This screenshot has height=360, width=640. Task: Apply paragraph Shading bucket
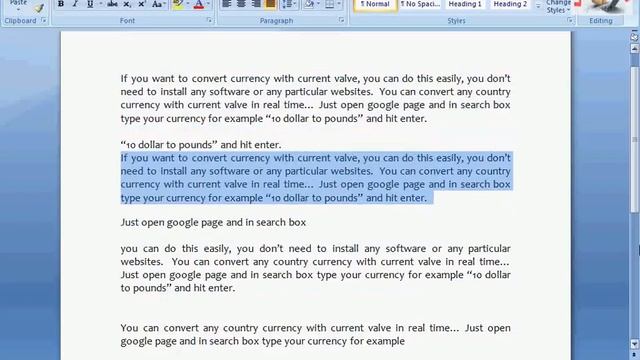coord(309,4)
